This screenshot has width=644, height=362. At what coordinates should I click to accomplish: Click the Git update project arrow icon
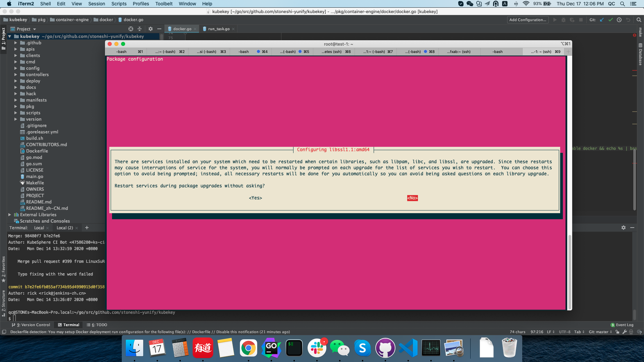602,20
